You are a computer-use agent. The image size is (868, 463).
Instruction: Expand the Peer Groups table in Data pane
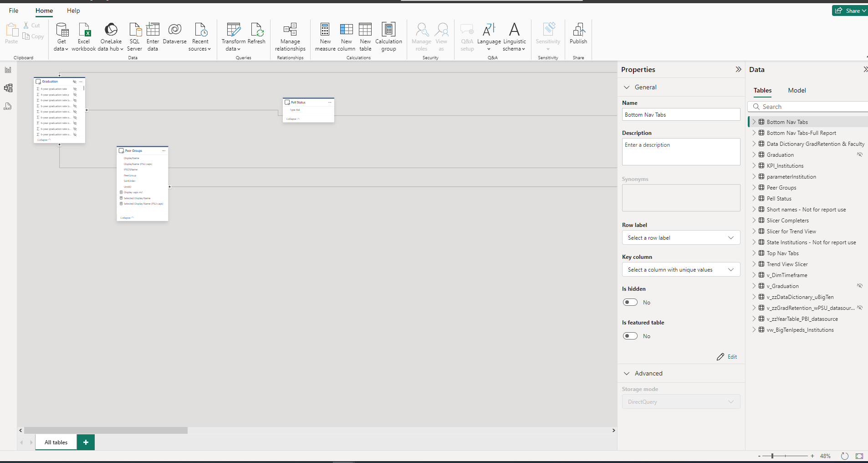754,187
